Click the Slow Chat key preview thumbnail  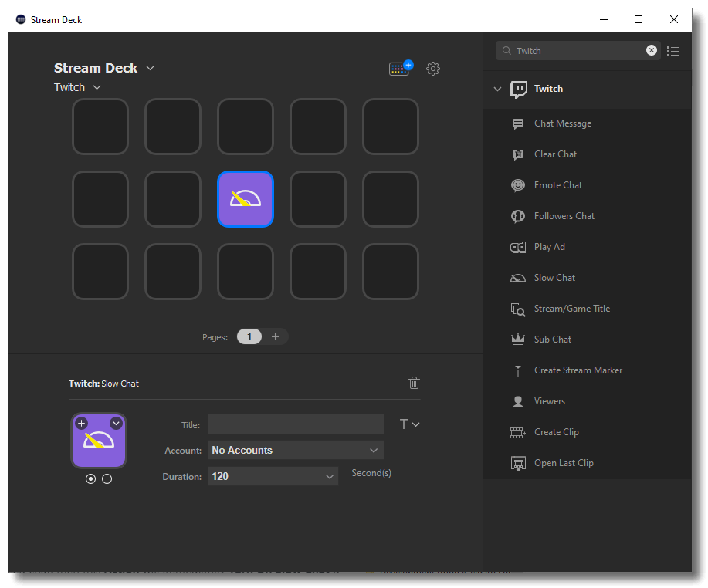pos(99,441)
